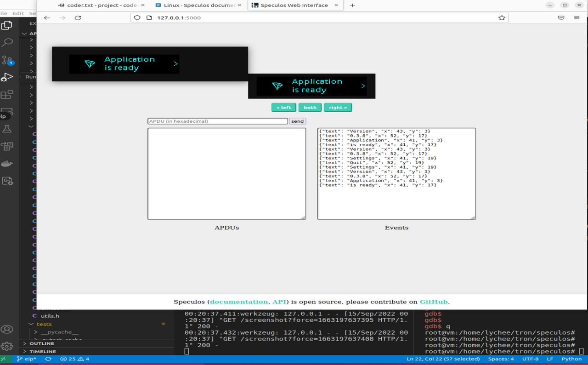This screenshot has width=588, height=365.
Task: Expand the OUTLINE section
Action: click(42, 343)
